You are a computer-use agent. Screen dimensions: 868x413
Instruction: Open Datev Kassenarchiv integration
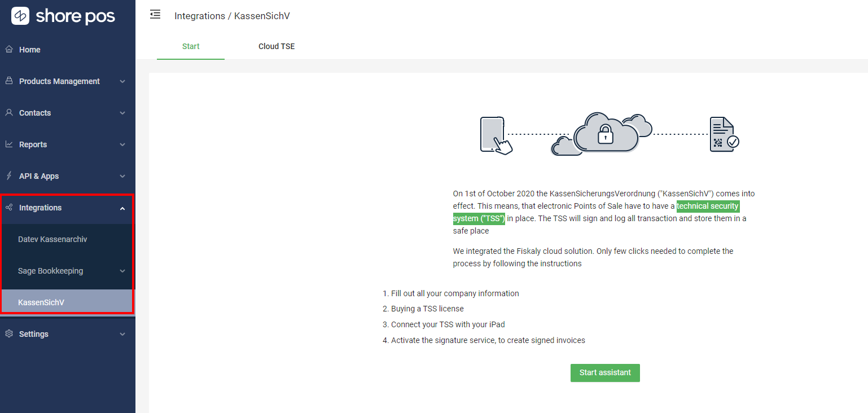(68, 239)
